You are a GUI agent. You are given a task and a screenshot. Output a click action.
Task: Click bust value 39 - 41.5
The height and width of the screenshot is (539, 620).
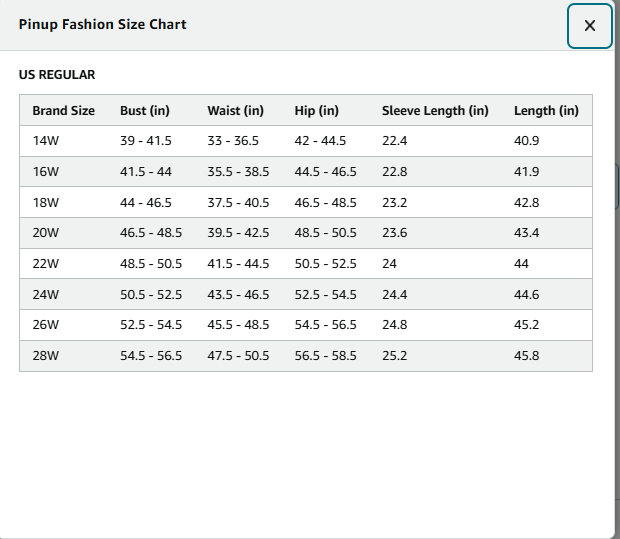(146, 141)
